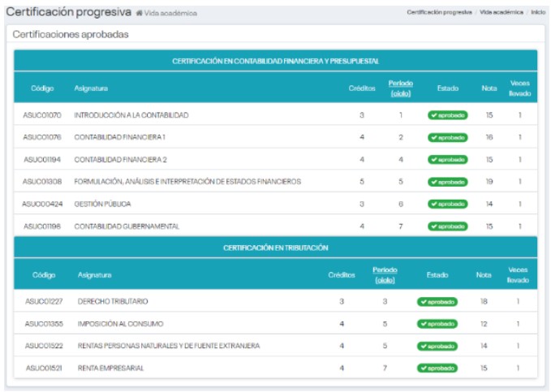Go to Inicio in the breadcrumb
Screen dimensions: 551x392
[537, 13]
